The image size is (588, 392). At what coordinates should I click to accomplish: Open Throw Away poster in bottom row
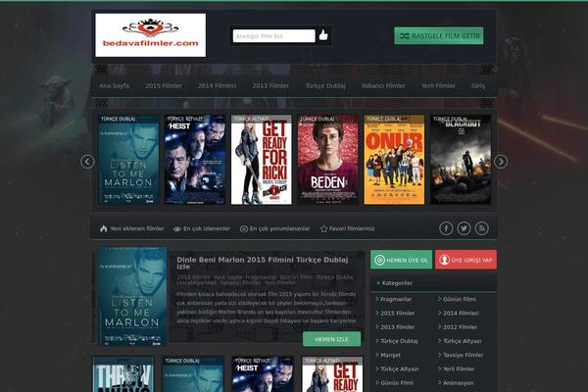click(x=123, y=374)
